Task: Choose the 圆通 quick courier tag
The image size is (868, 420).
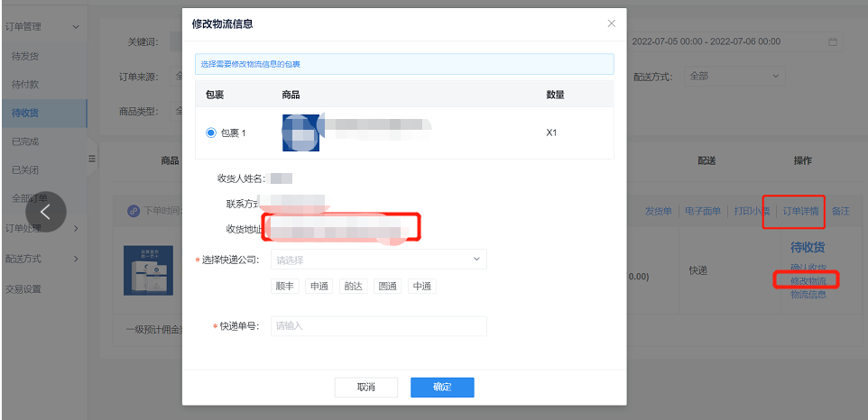Action: click(387, 287)
